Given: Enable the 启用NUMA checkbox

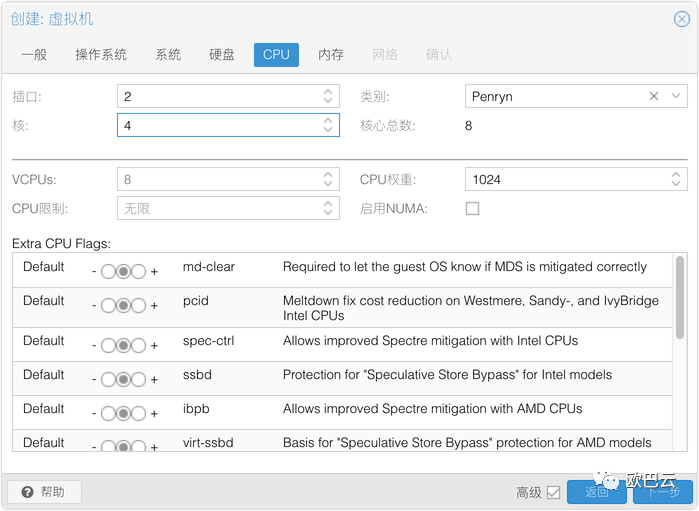Looking at the screenshot, I should click(x=473, y=209).
